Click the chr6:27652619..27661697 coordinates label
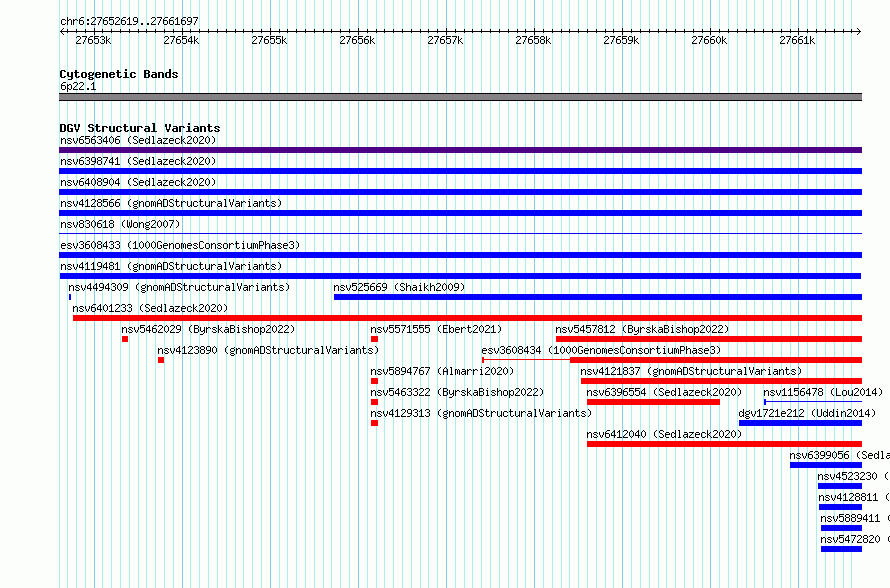Image resolution: width=890 pixels, height=588 pixels. [129, 21]
